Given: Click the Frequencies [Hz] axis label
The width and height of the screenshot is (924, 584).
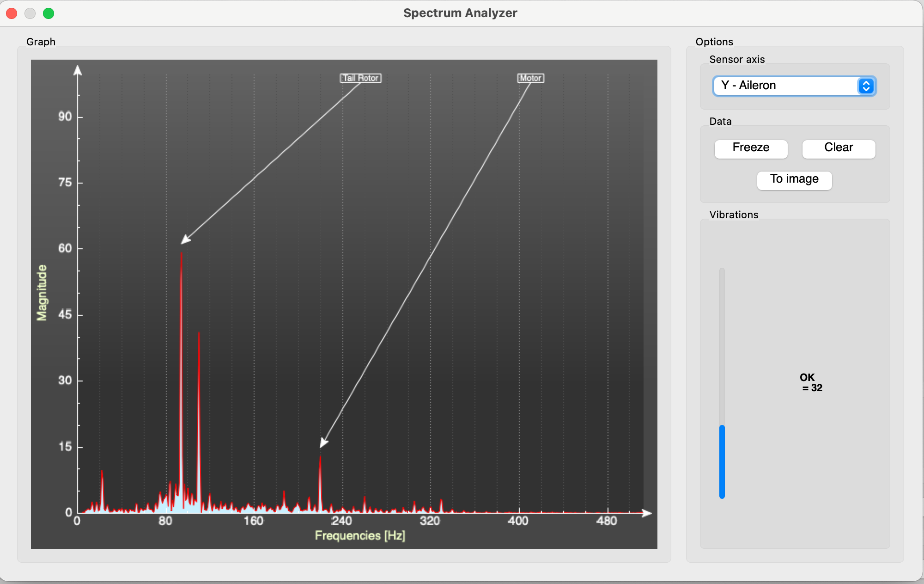Looking at the screenshot, I should pyautogui.click(x=360, y=535).
